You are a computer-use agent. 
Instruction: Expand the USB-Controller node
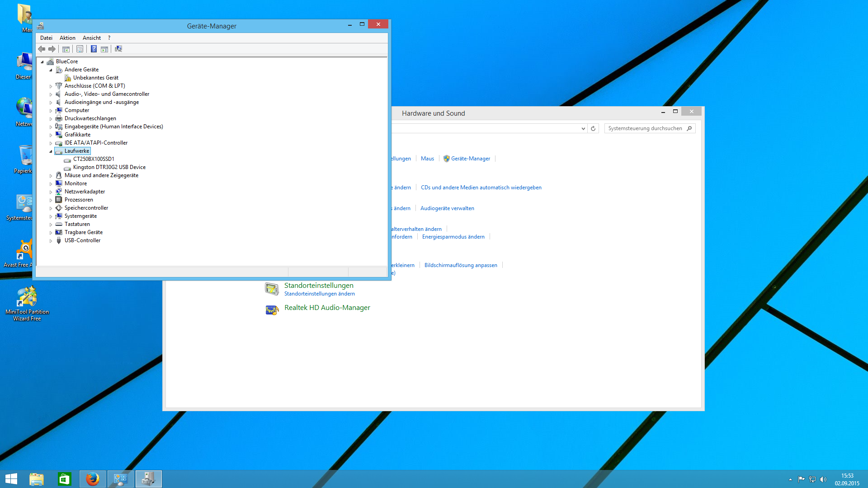click(x=51, y=241)
